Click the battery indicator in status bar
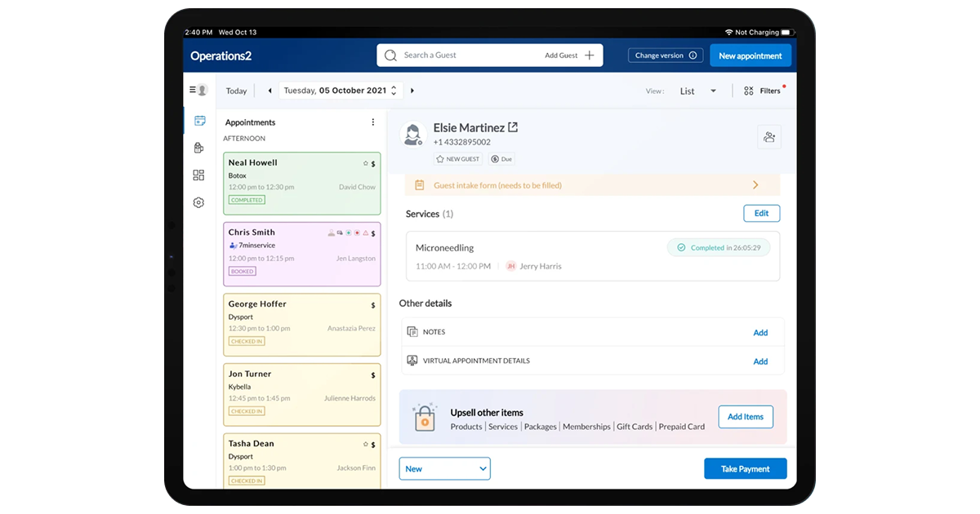This screenshot has height=514, width=980. pyautogui.click(x=787, y=32)
